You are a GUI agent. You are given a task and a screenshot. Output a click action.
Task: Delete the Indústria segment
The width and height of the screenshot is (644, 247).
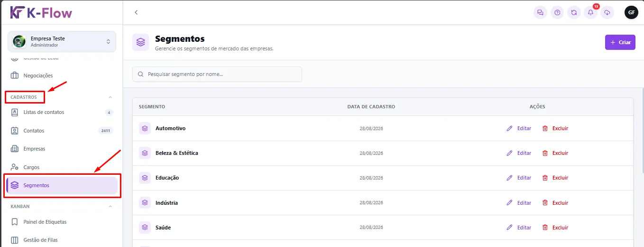555,203
